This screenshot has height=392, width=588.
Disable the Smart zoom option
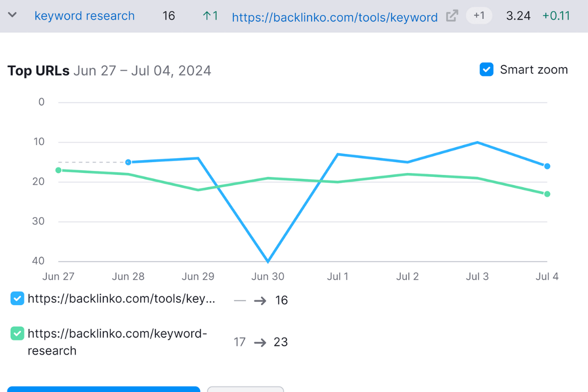(487, 70)
